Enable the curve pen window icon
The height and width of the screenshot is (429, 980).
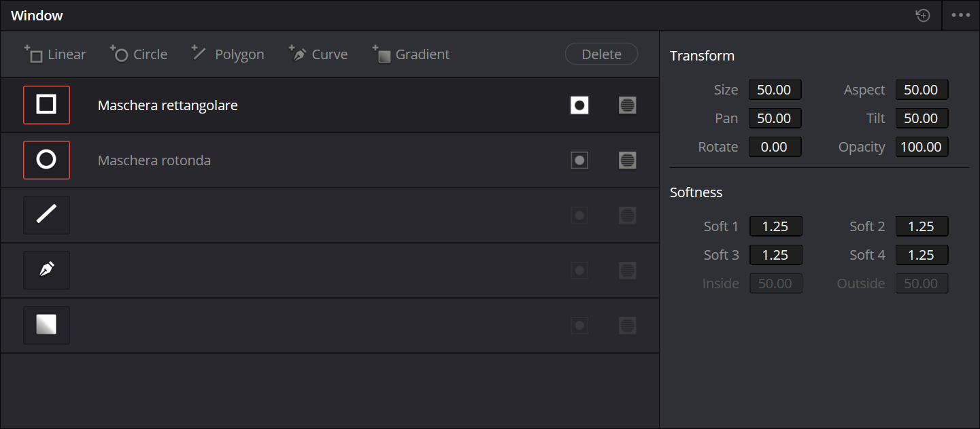coord(46,271)
